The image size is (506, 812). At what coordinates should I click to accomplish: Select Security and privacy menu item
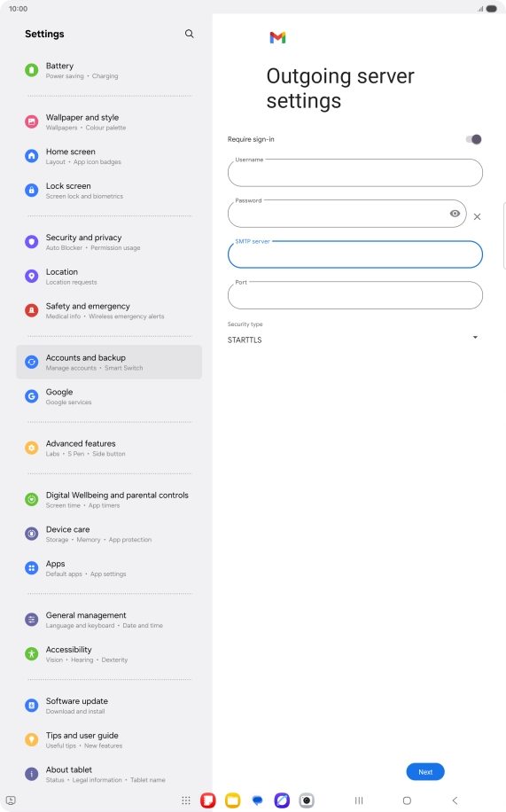109,242
